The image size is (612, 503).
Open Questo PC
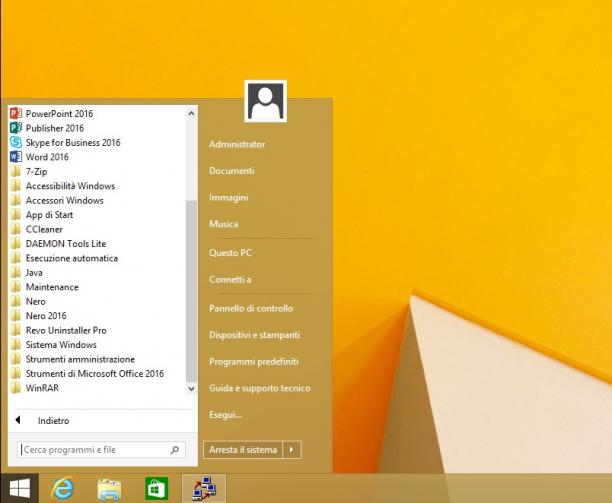(230, 253)
